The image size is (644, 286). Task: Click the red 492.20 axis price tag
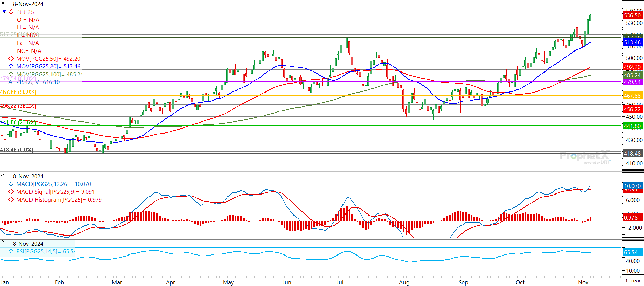click(x=632, y=67)
